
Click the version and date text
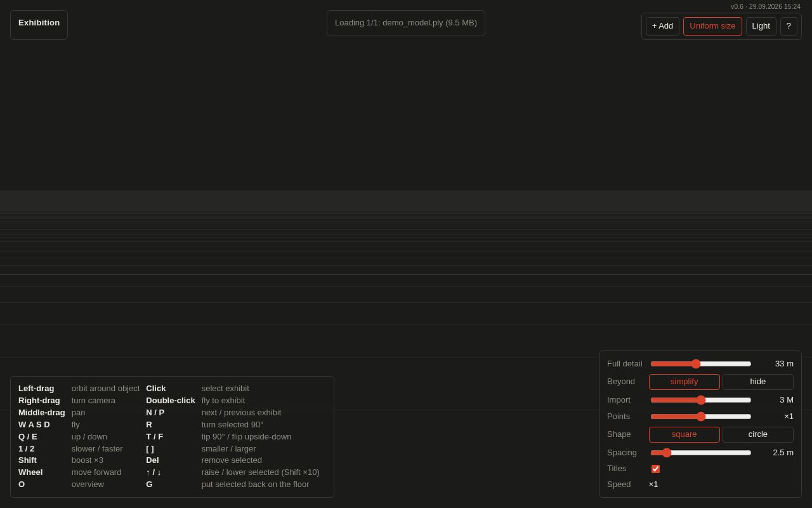pos(766,6)
